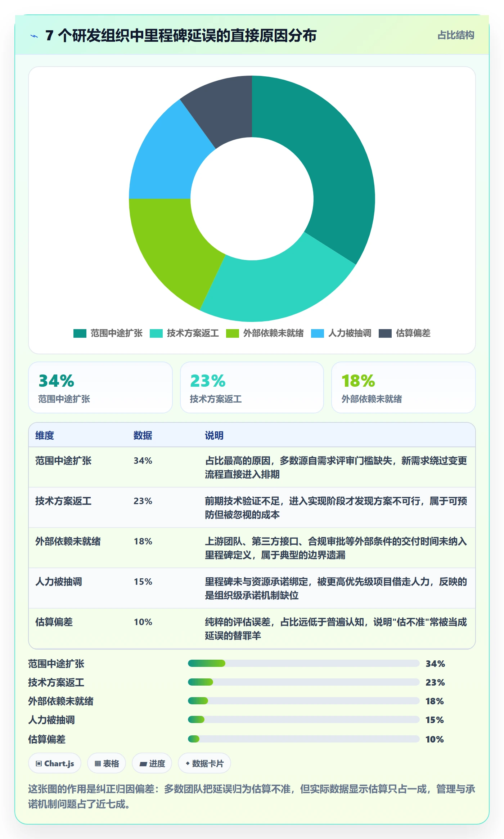The image size is (504, 839).
Task: Click the 估算偏差 10% progress bar
Action: [x=304, y=739]
